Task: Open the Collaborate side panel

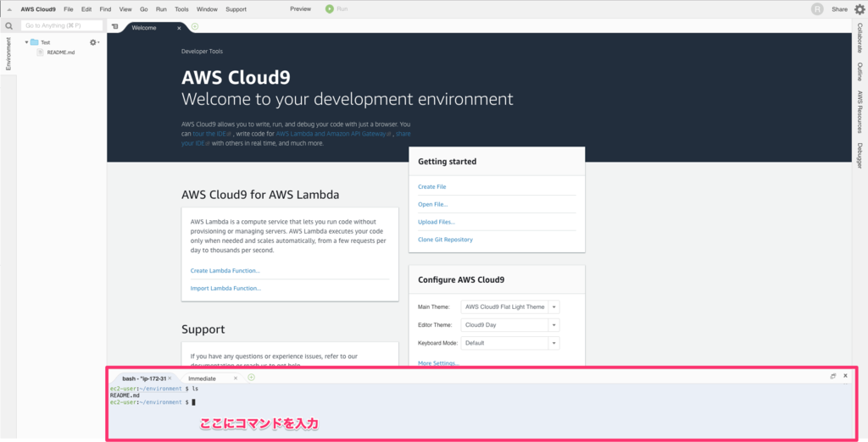Action: point(860,37)
